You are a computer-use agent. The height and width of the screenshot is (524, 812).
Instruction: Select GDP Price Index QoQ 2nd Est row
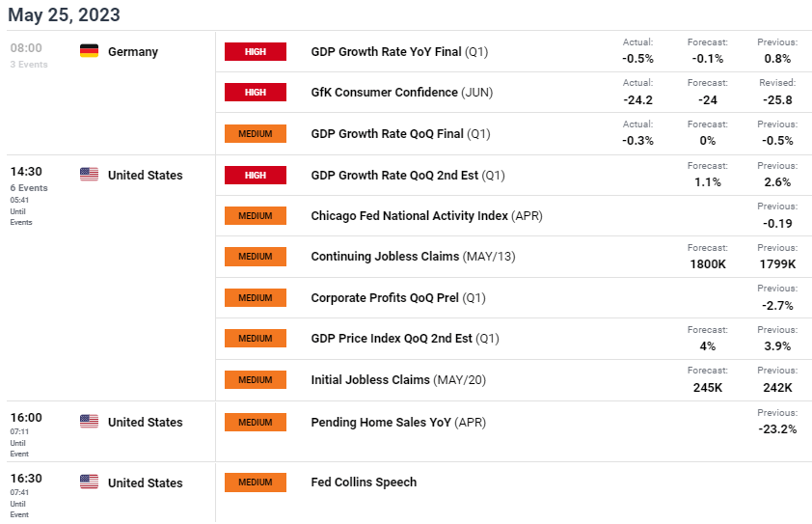514,339
